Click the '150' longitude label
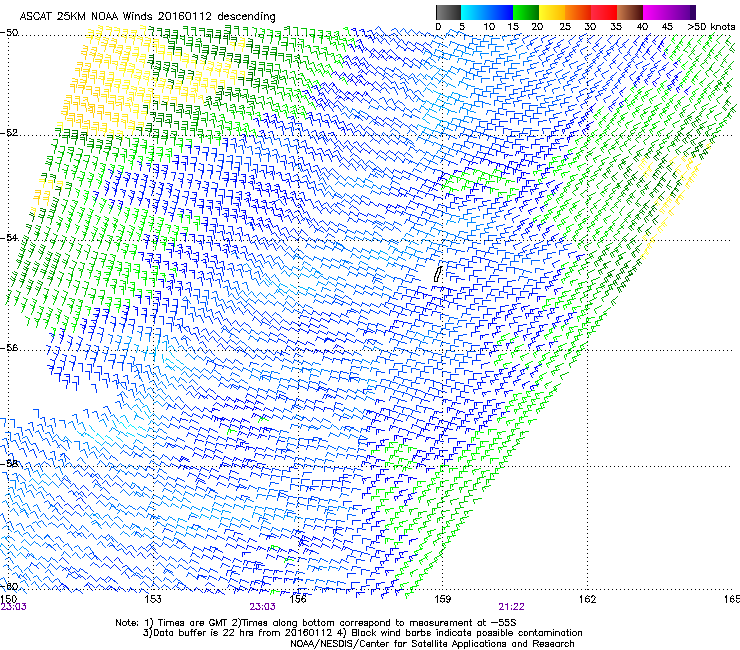The image size is (740, 650). coord(8,599)
